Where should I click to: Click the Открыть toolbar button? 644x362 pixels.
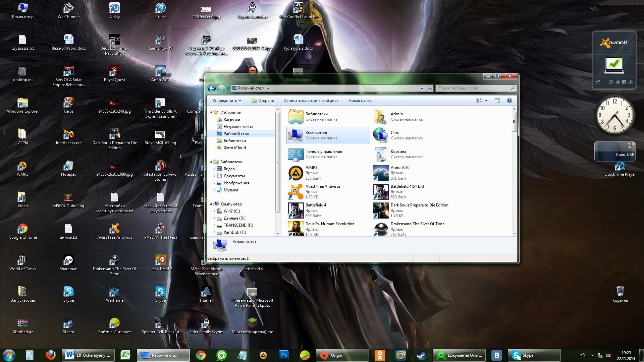click(x=263, y=101)
